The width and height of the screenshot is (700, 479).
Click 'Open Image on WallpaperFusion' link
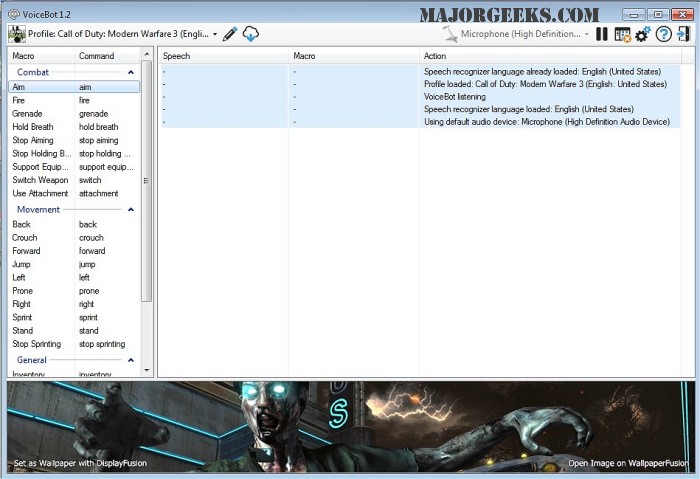coord(629,463)
